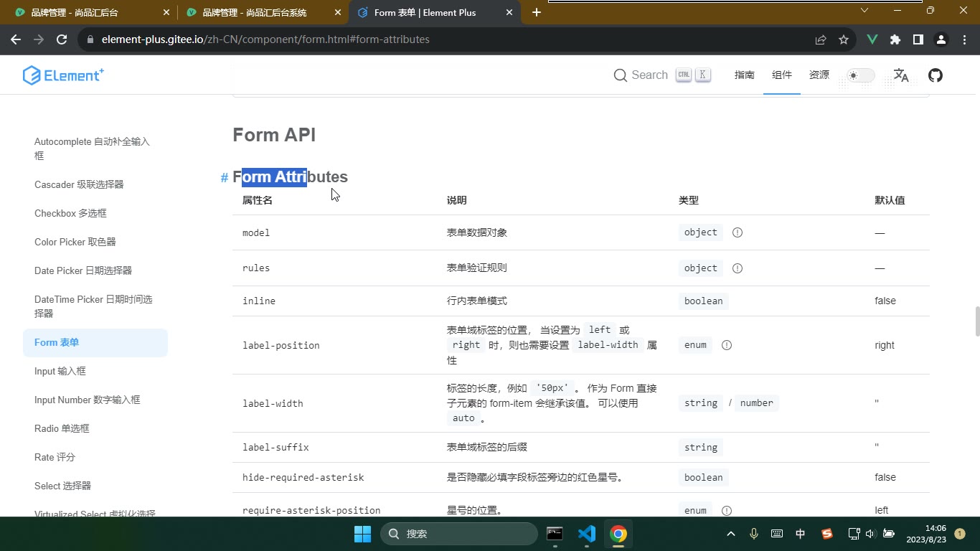Open the GitHub repository icon
Image resolution: width=980 pixels, height=551 pixels.
click(936, 75)
